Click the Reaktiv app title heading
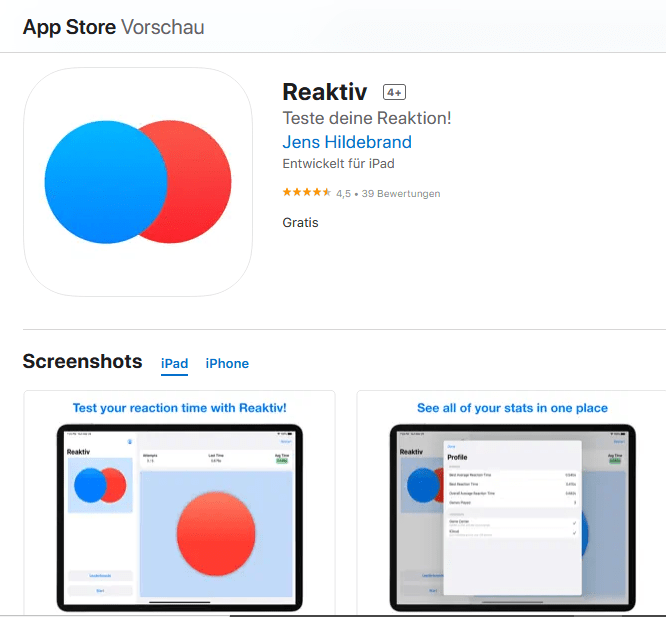Viewport: 666px width, 617px height. (326, 92)
